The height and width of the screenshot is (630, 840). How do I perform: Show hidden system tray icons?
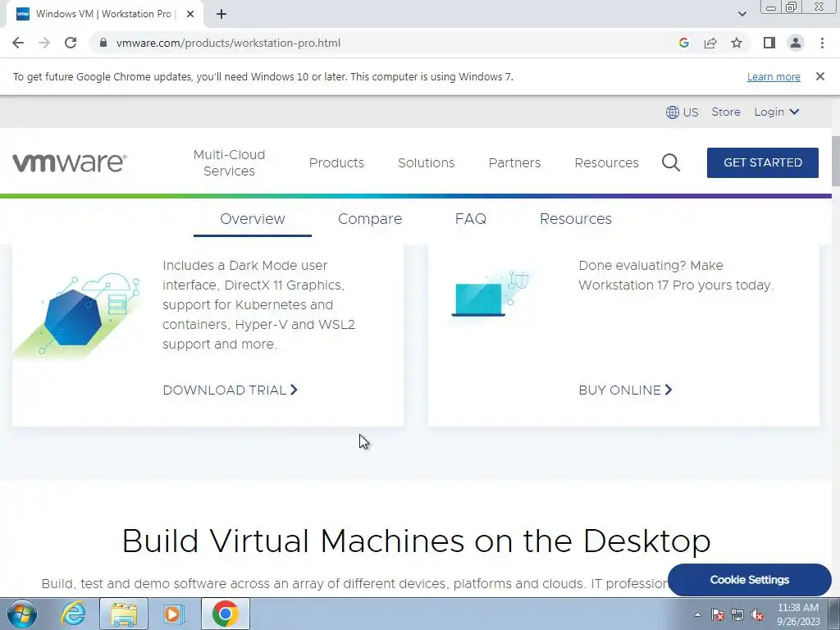pos(697,614)
